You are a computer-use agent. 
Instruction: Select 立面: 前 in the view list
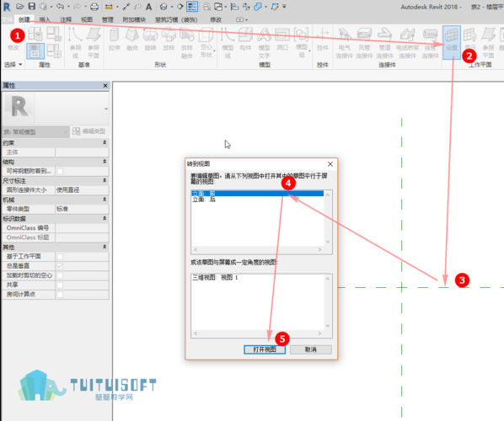(x=257, y=194)
